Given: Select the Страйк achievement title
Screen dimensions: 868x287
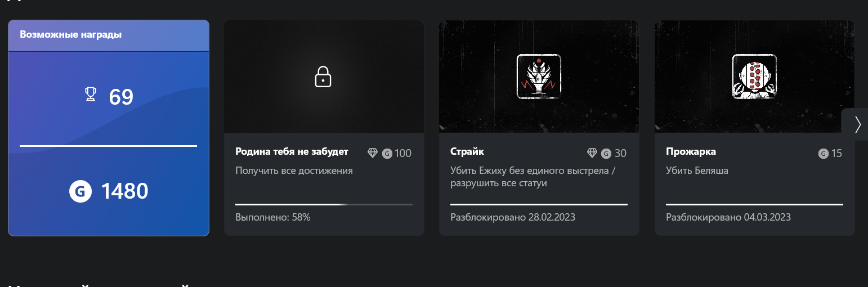Looking at the screenshot, I should [x=467, y=152].
